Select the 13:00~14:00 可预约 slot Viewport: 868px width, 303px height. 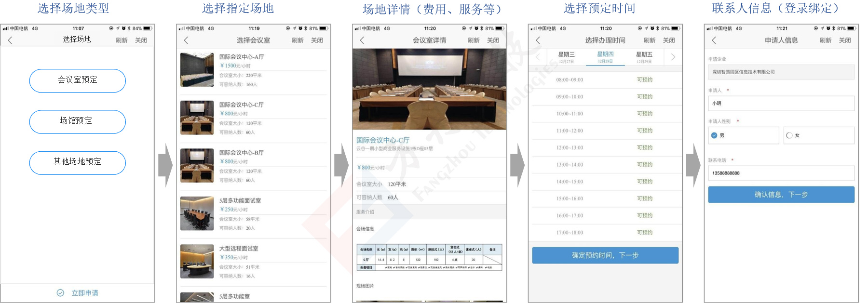(605, 165)
